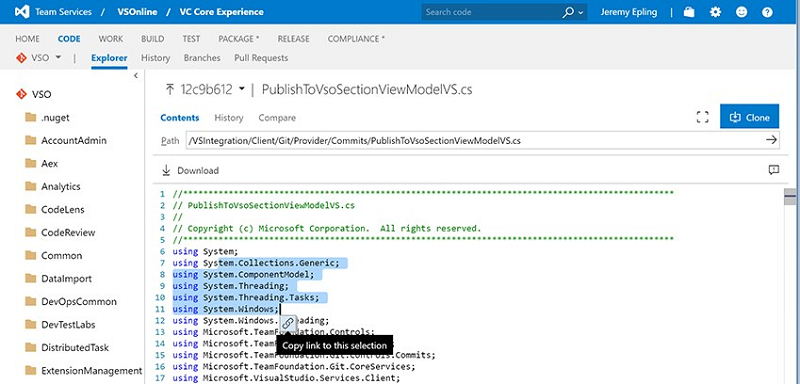Click the go arrow beside path box
Image resolution: width=800 pixels, height=384 pixels.
771,140
